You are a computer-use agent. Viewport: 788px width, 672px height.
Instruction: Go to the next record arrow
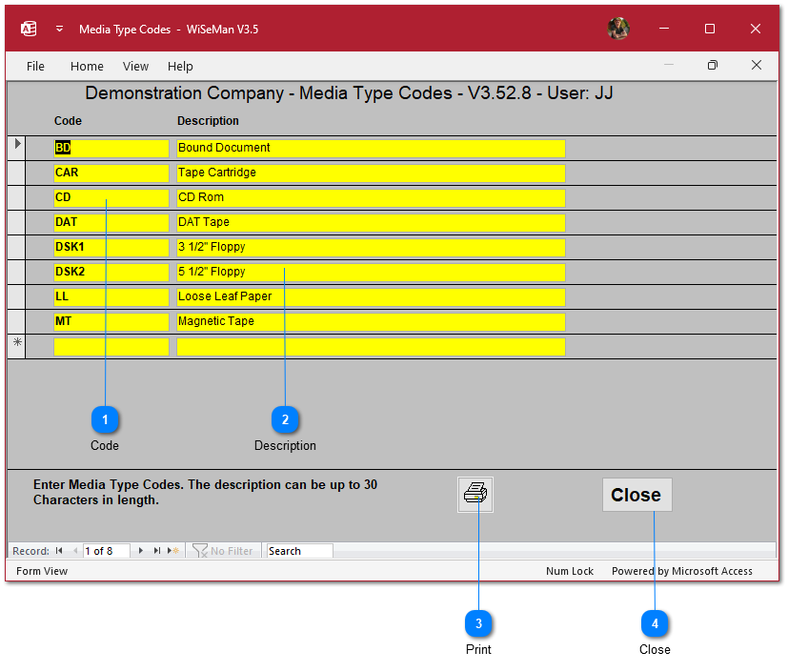pyautogui.click(x=141, y=551)
